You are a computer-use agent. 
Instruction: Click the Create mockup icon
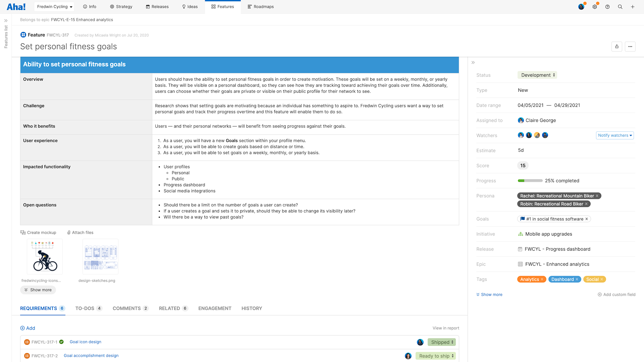point(23,232)
